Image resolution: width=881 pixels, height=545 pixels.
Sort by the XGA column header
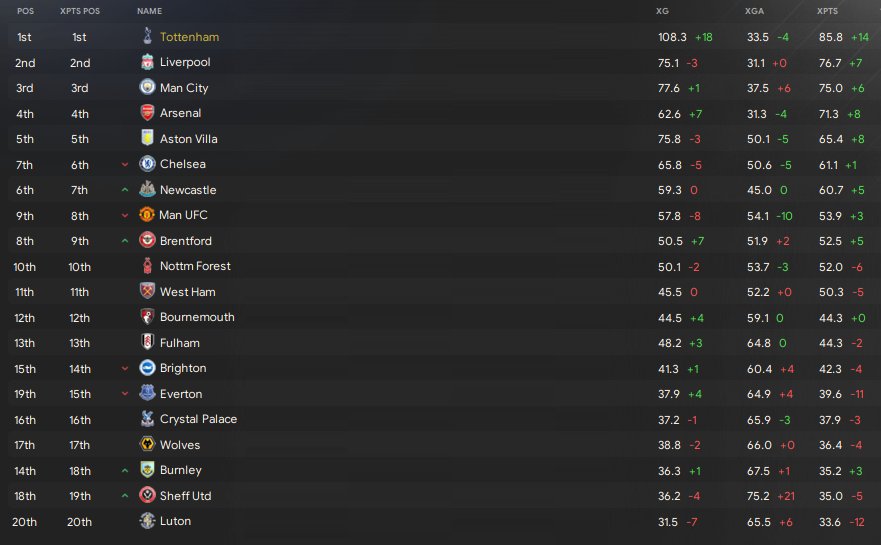tap(754, 11)
